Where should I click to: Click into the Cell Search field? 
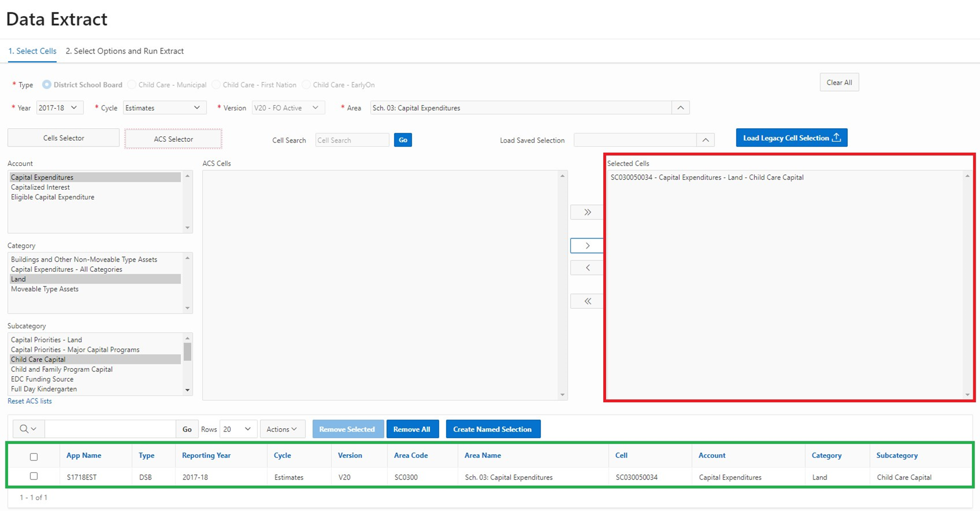pos(351,140)
